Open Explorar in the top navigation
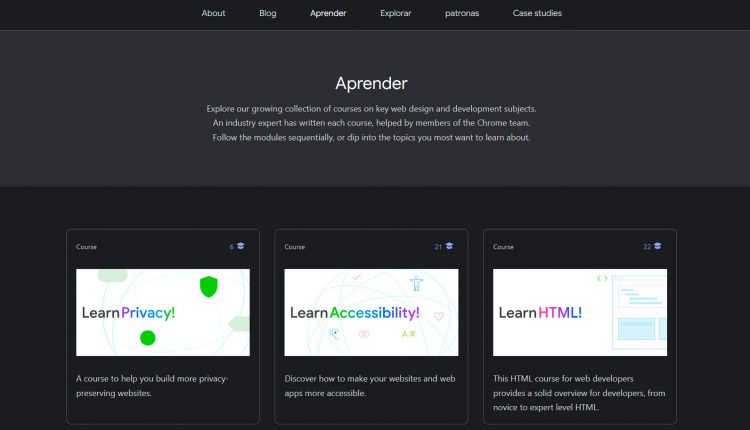This screenshot has height=430, width=750. (x=395, y=14)
